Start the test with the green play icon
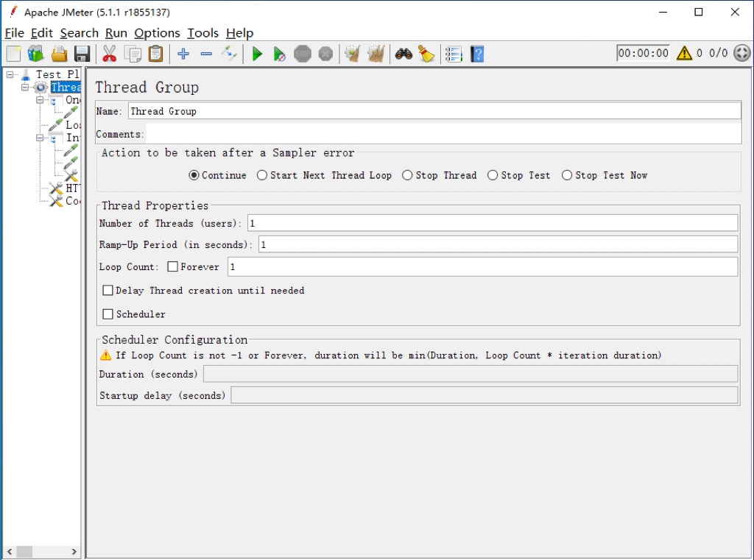Image resolution: width=754 pixels, height=560 pixels. point(257,54)
